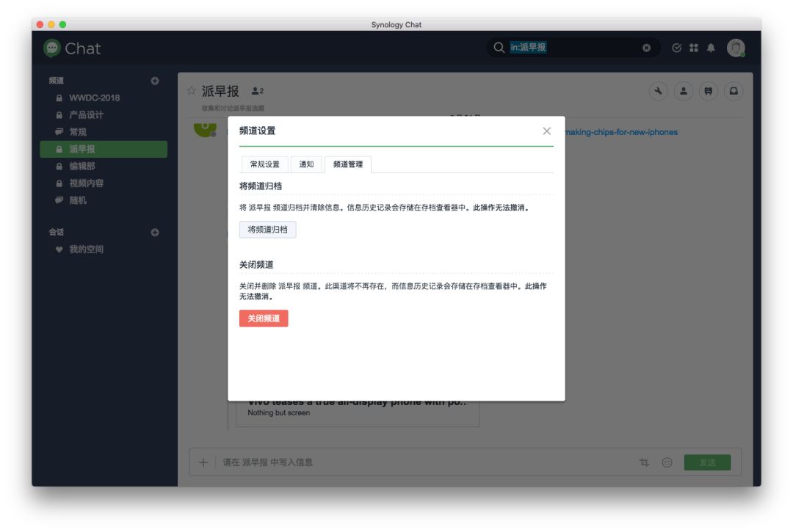Star the 派早报 channel

(x=191, y=91)
